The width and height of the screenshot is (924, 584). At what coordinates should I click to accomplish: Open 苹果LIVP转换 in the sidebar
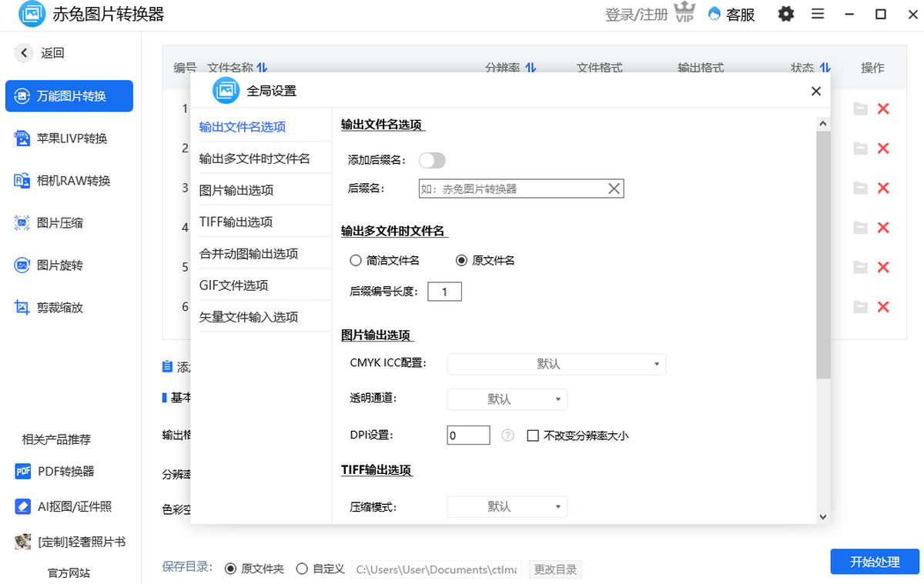tap(69, 138)
